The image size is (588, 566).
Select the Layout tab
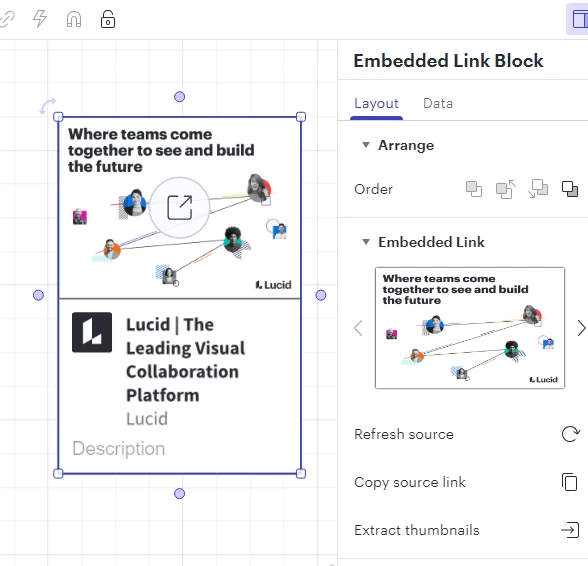pos(376,104)
